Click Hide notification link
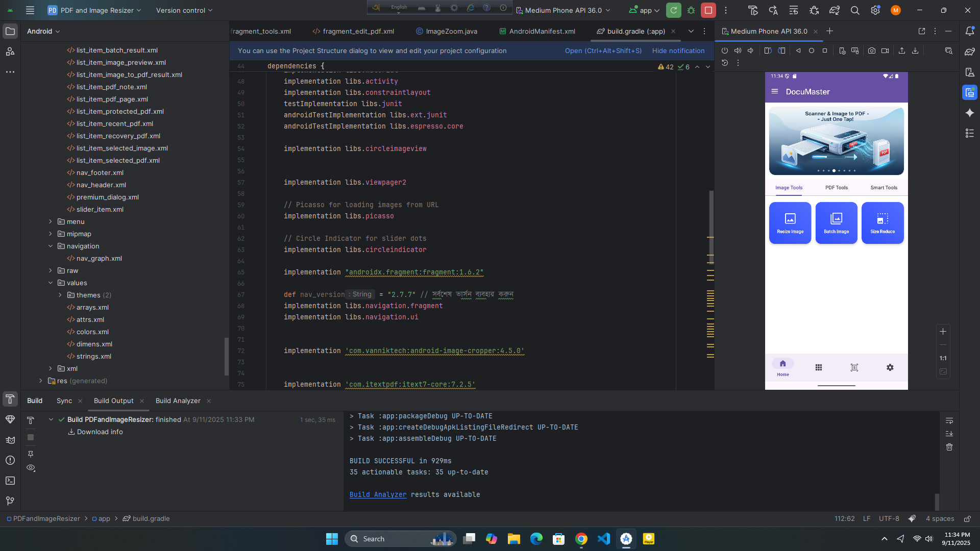 (678, 51)
